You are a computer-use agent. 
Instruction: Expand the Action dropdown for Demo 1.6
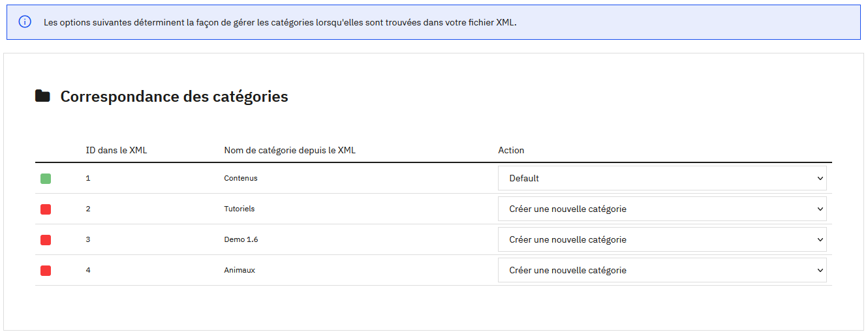pyautogui.click(x=662, y=239)
